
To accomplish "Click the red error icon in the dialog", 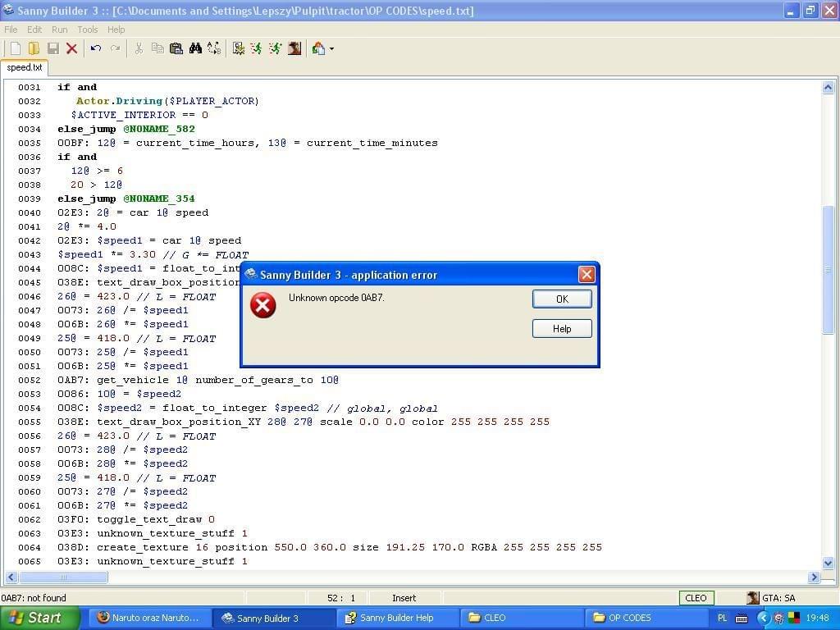I will point(263,305).
